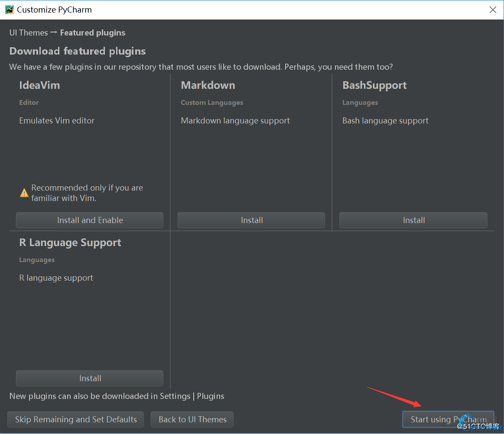
Task: Close the Customize PyCharm dialog
Action: click(x=493, y=10)
